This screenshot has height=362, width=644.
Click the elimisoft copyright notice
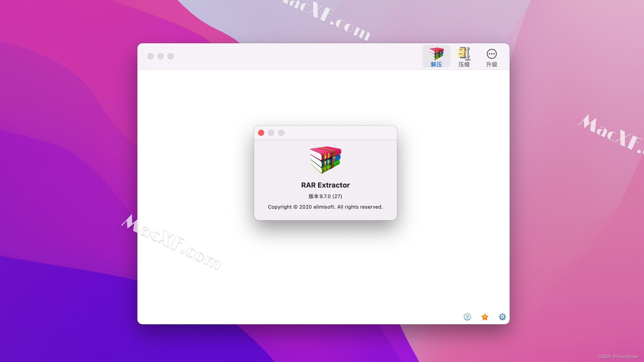click(325, 207)
